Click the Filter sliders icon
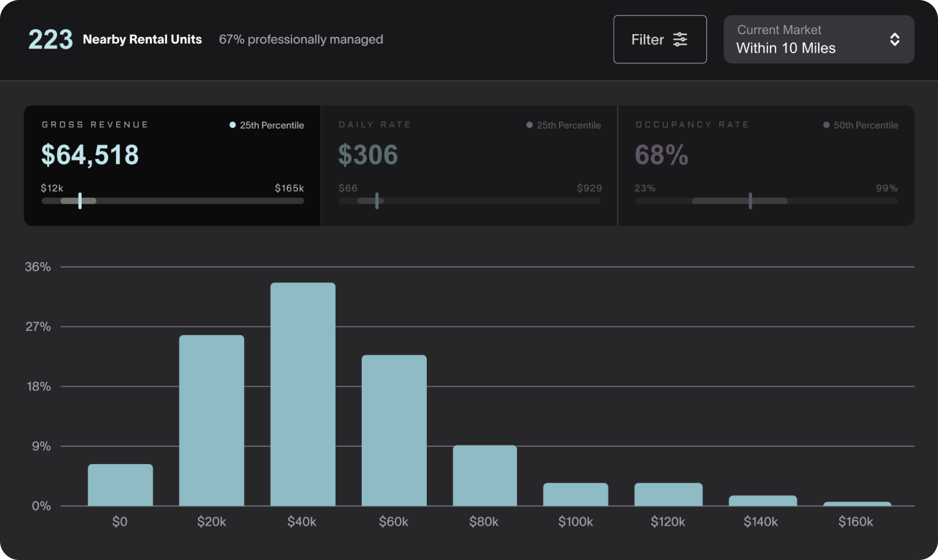Viewport: 938px width, 560px height. 680,39
